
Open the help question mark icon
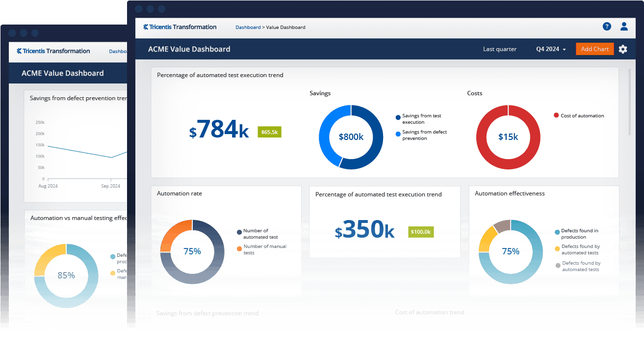pyautogui.click(x=607, y=27)
